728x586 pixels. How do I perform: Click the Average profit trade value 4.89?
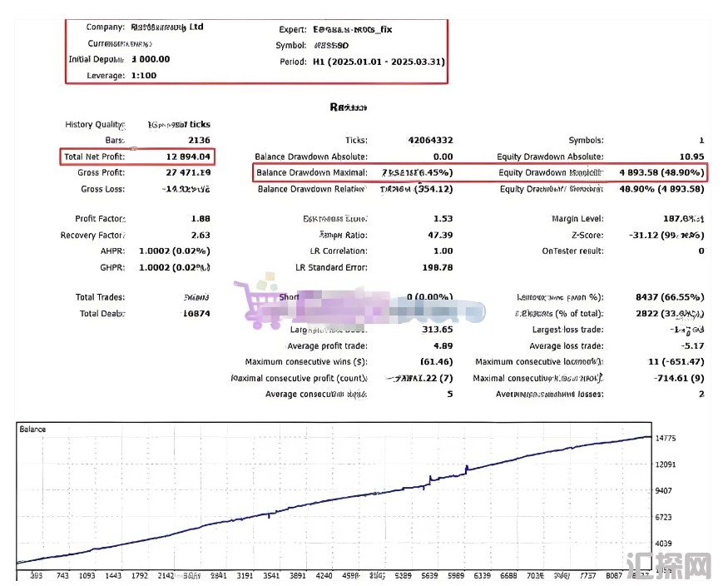click(443, 346)
